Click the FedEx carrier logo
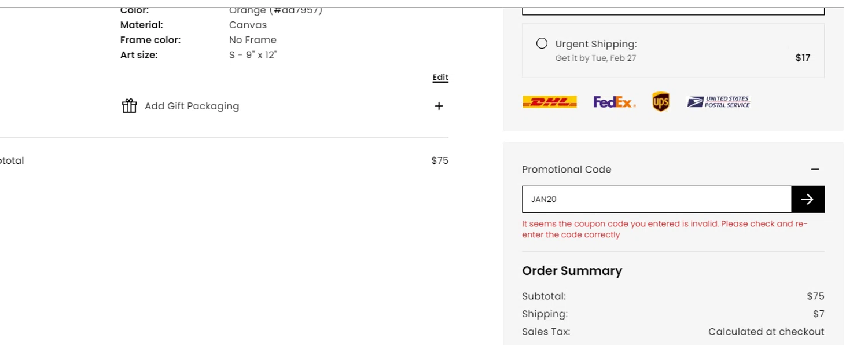 [614, 102]
